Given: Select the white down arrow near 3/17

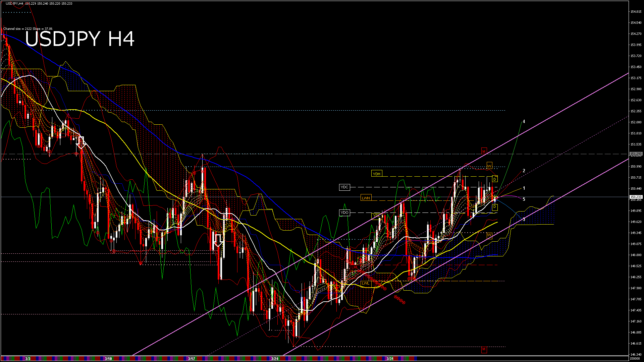Looking at the screenshot, I should (218, 240).
